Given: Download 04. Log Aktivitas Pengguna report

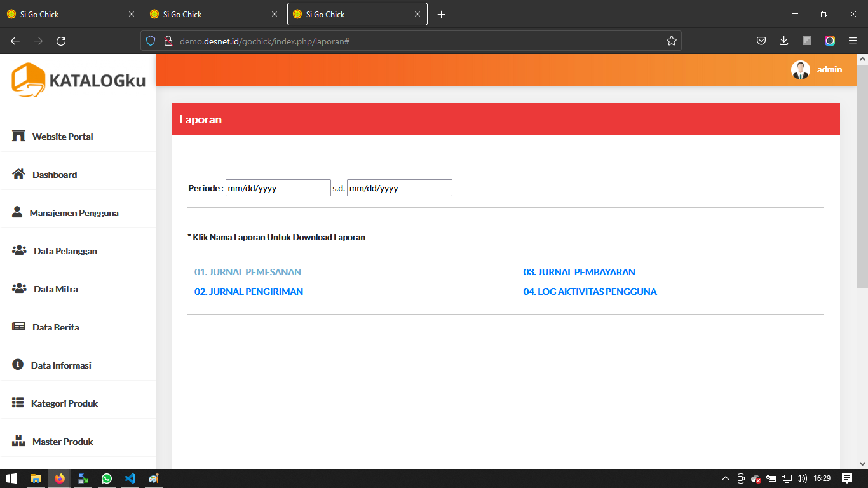Looking at the screenshot, I should tap(590, 292).
